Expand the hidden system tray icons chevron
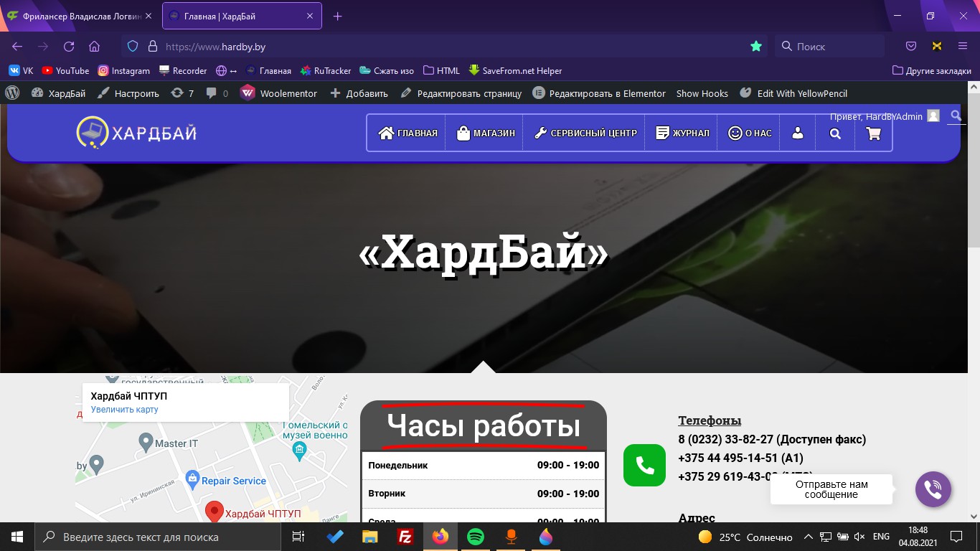The height and width of the screenshot is (551, 980). tap(808, 537)
